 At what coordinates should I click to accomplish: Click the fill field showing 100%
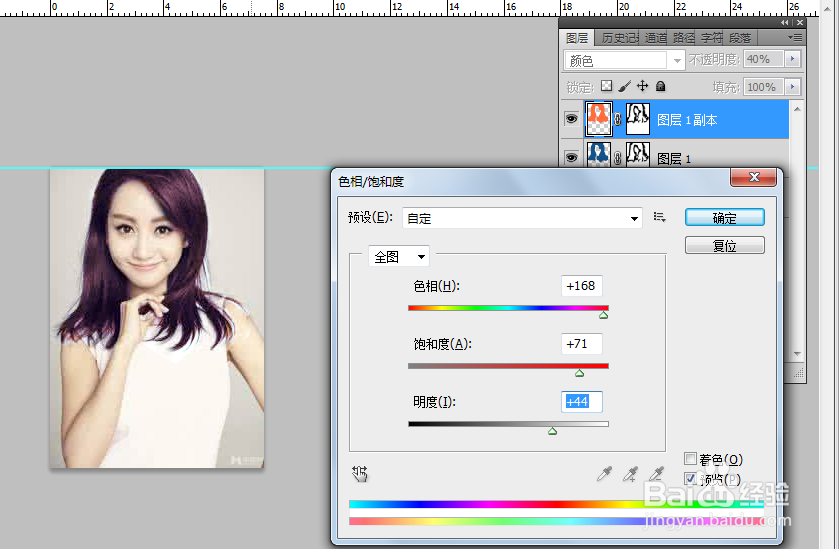tap(764, 86)
